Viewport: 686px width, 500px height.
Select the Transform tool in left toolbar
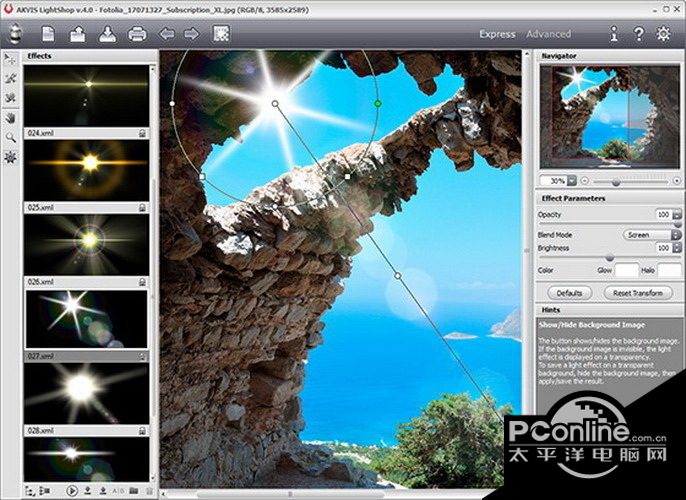(10, 59)
